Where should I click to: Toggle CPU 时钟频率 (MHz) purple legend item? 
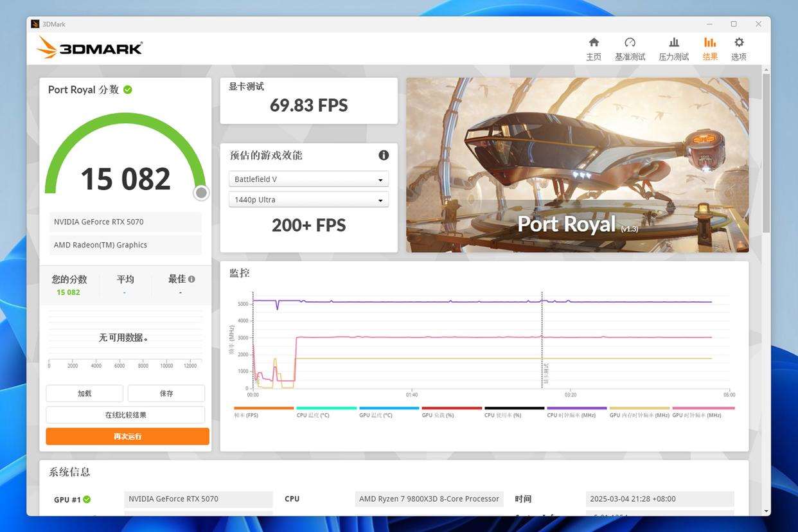click(577, 412)
